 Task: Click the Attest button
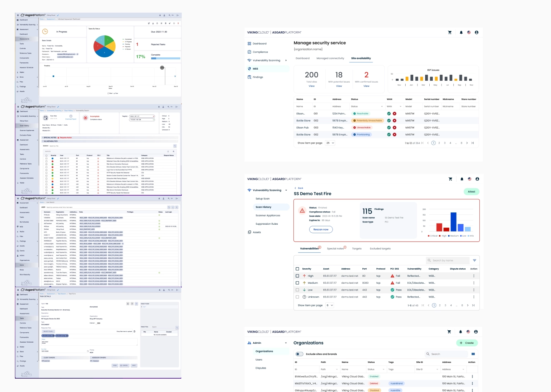pyautogui.click(x=471, y=192)
